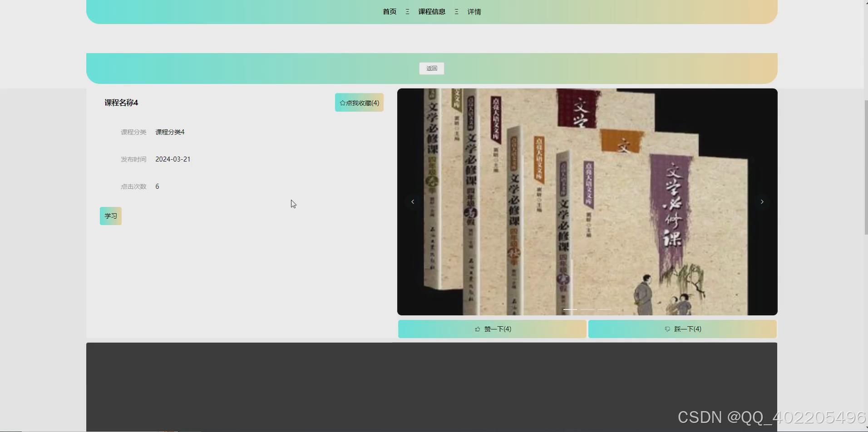Open the hamburger icon before 详情
868x432 pixels.
tap(456, 11)
